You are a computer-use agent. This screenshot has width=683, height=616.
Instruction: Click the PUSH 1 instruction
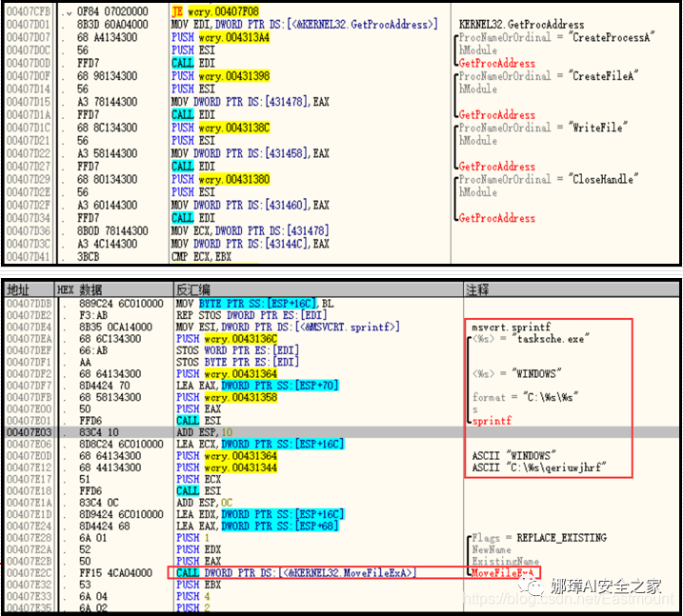coord(193,538)
